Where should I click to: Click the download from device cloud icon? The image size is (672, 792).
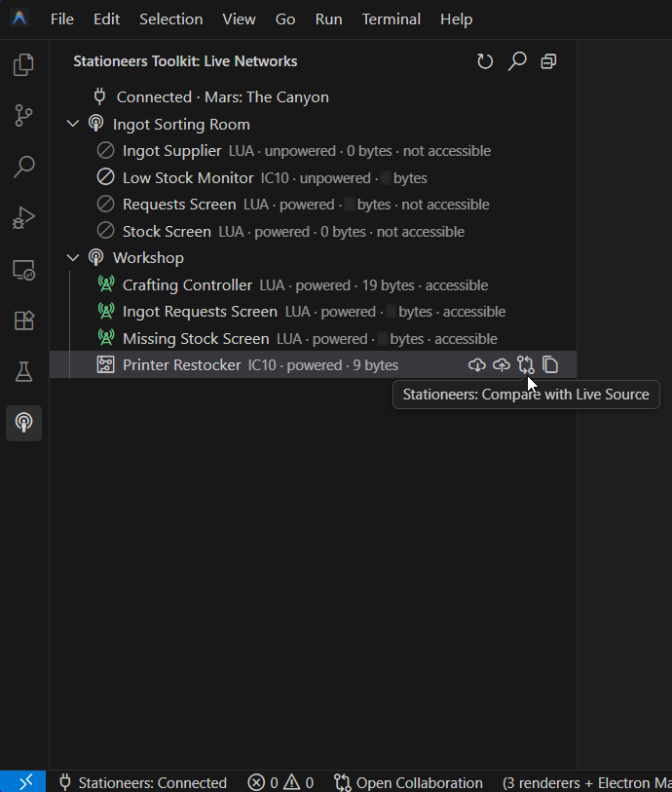click(x=476, y=364)
